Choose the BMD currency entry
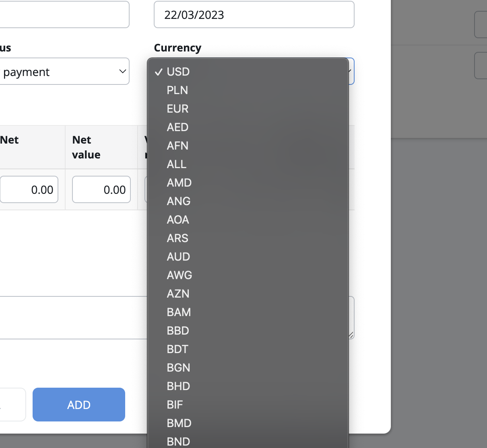 (179, 423)
